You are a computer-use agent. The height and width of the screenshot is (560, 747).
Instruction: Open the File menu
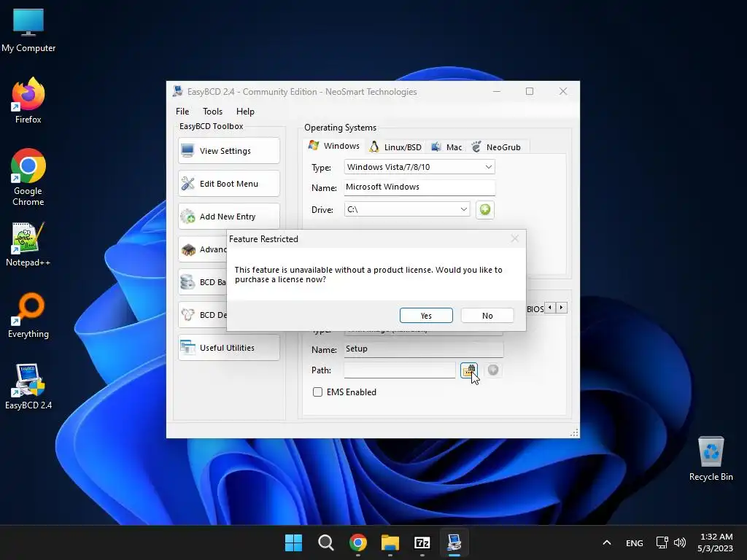tap(182, 111)
